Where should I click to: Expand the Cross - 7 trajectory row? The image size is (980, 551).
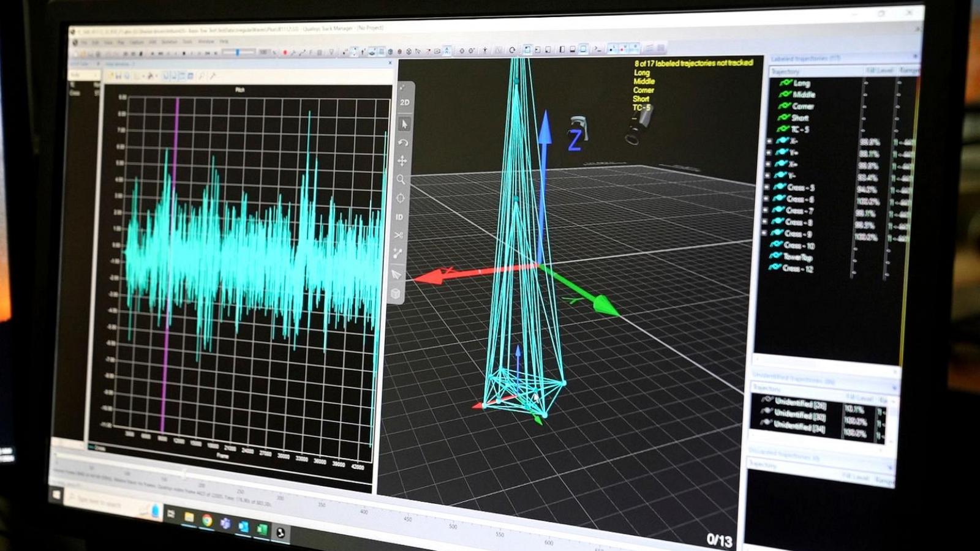click(x=766, y=210)
